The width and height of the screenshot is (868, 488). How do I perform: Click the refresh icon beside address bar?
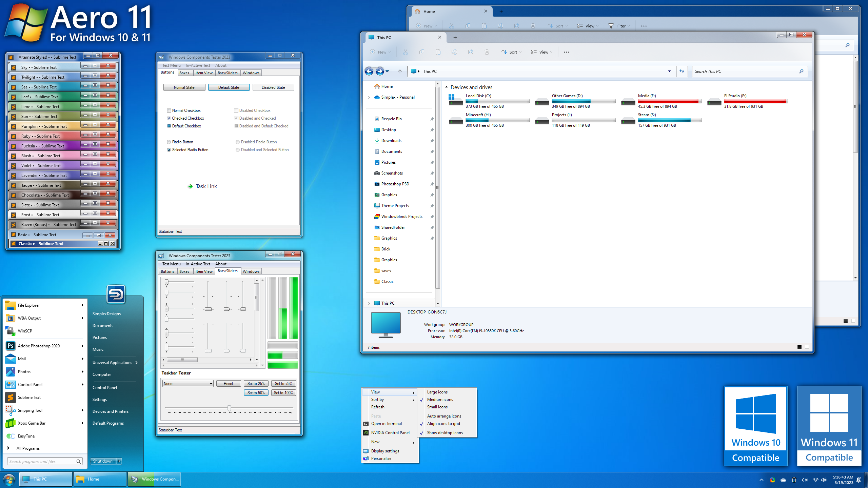(682, 71)
